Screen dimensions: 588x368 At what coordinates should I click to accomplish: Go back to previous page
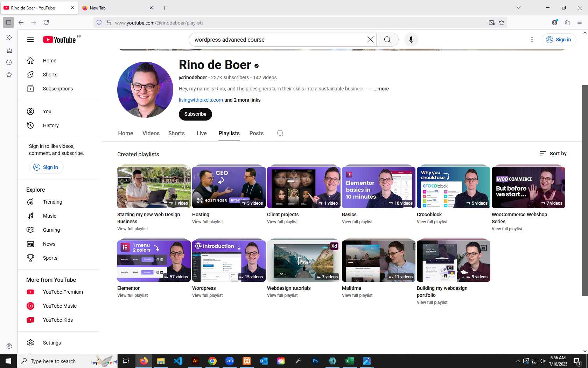coord(21,22)
